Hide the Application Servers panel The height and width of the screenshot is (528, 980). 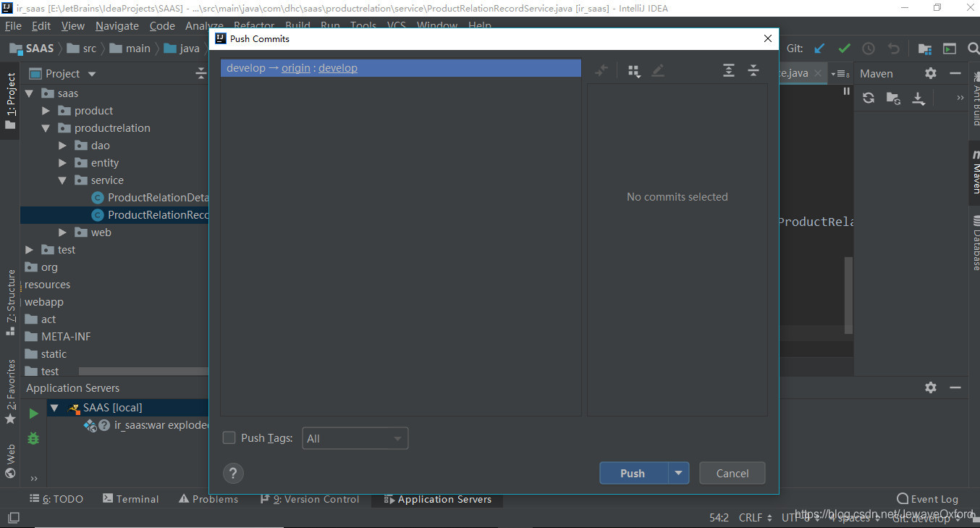point(955,387)
